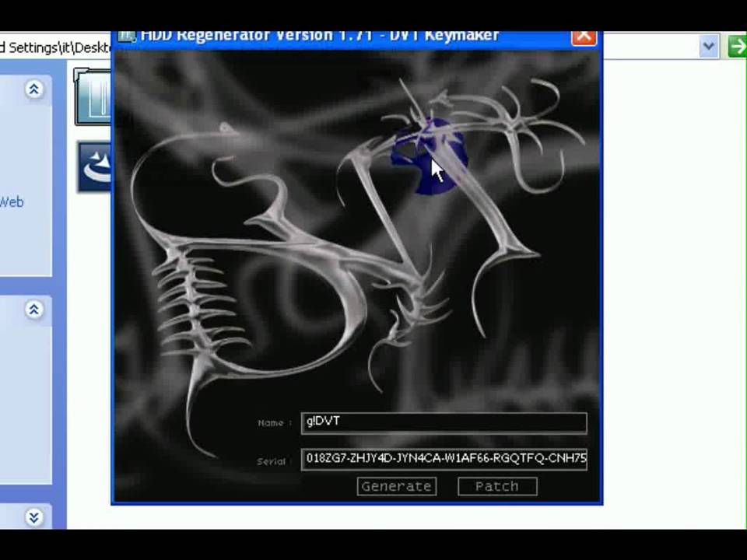This screenshot has height=560, width=747.
Task: Click the green Go arrow button
Action: (737, 47)
